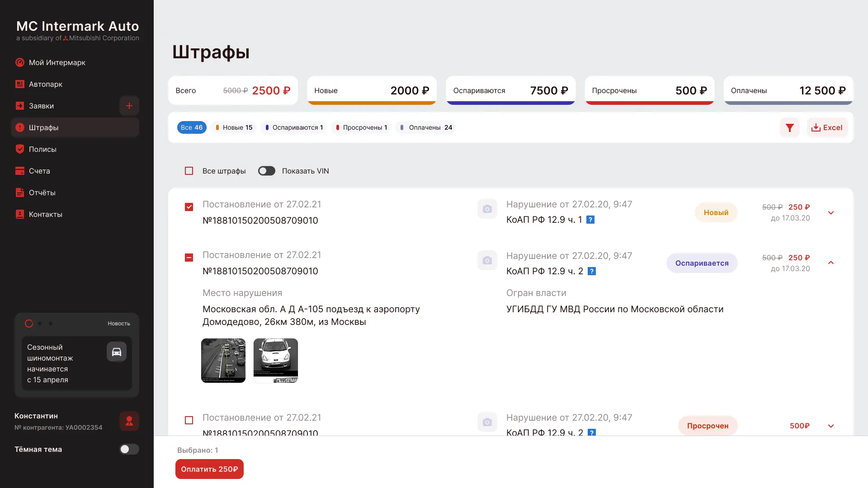Click the Просрочен status badge
The height and width of the screenshot is (488, 868).
coord(708,426)
